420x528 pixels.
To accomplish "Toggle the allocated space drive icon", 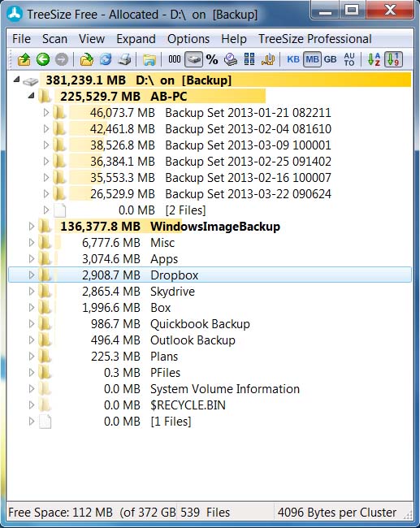I will pos(193,59).
